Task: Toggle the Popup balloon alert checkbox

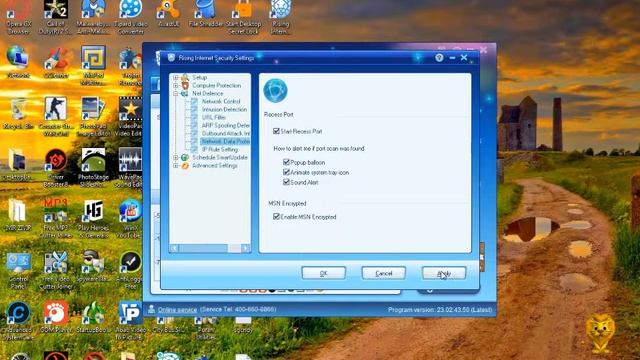Action: 286,162
